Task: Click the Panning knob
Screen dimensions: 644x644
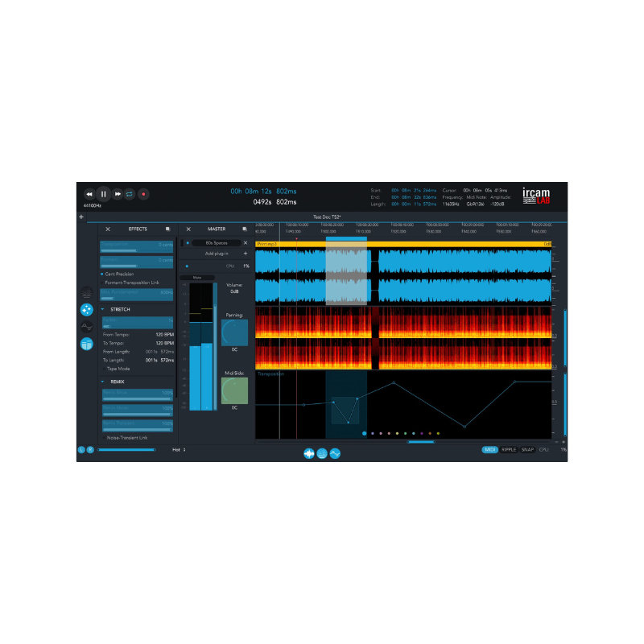Action: [234, 332]
